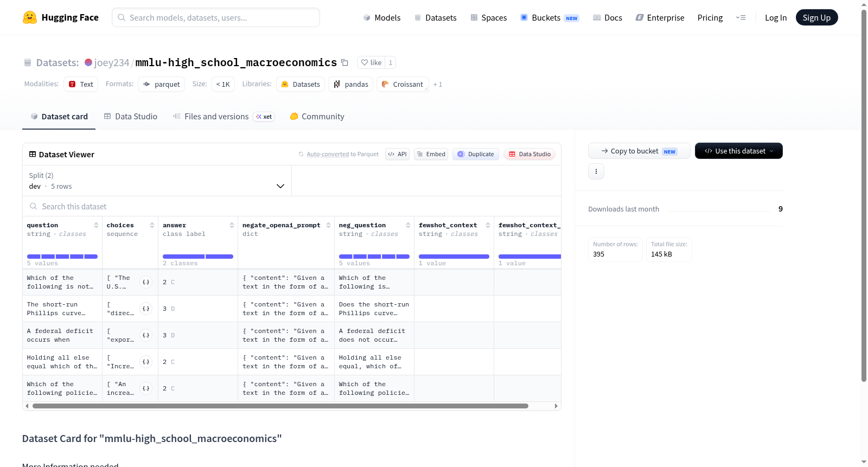Click the <1K size tag
868x467 pixels.
click(223, 84)
